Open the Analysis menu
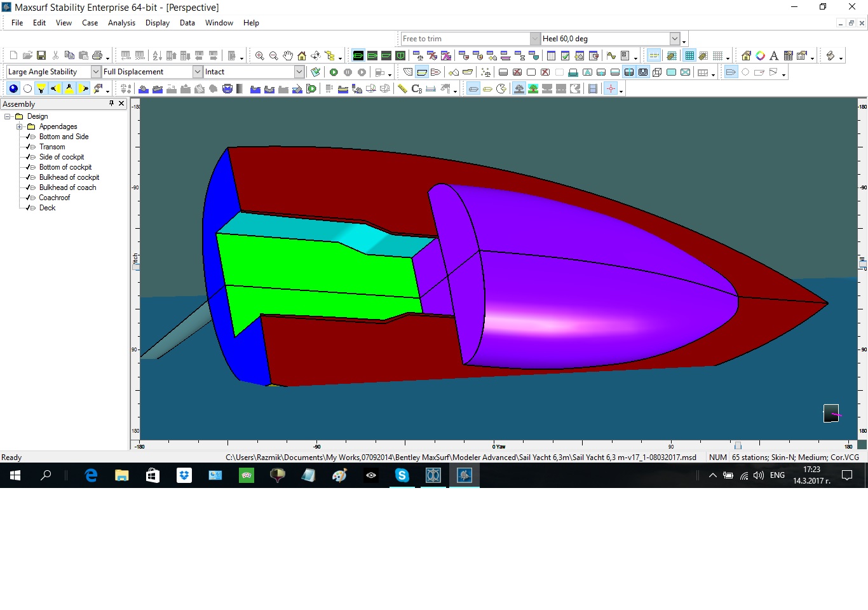The width and height of the screenshot is (868, 610). [x=121, y=23]
